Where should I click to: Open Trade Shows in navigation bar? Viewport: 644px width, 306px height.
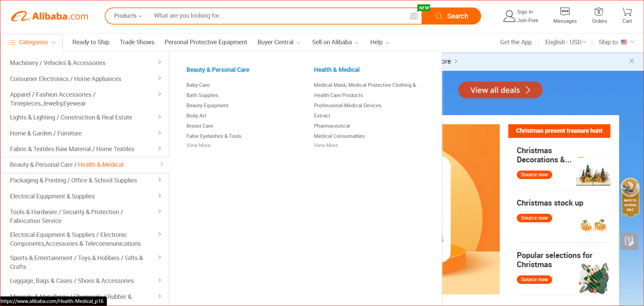click(x=137, y=42)
